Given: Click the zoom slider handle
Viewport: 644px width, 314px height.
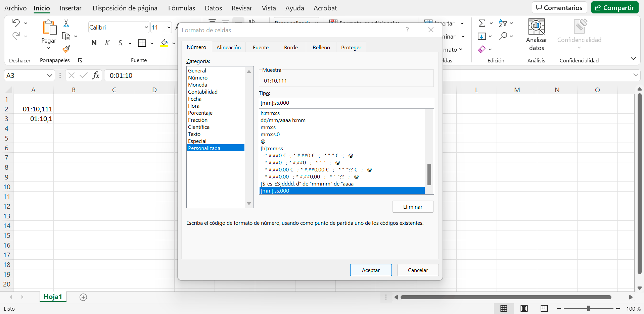Looking at the screenshot, I should click(589, 309).
